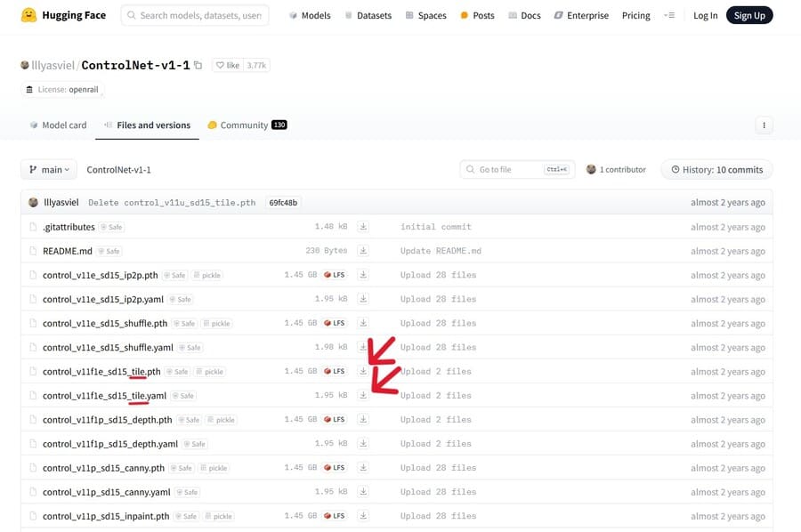Download control_v11p_sd15_inpaint.pth
The width and height of the screenshot is (801, 532).
[363, 516]
